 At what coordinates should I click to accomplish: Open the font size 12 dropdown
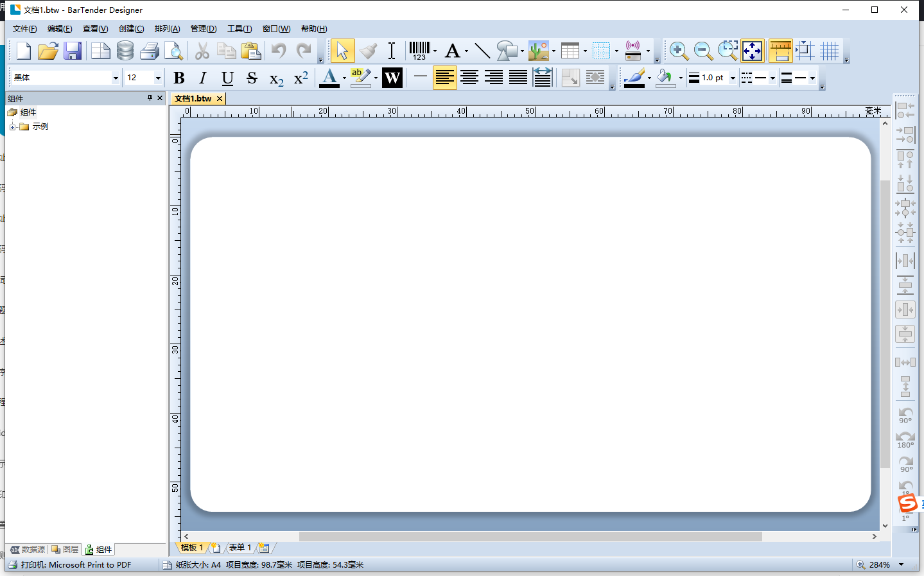click(158, 78)
